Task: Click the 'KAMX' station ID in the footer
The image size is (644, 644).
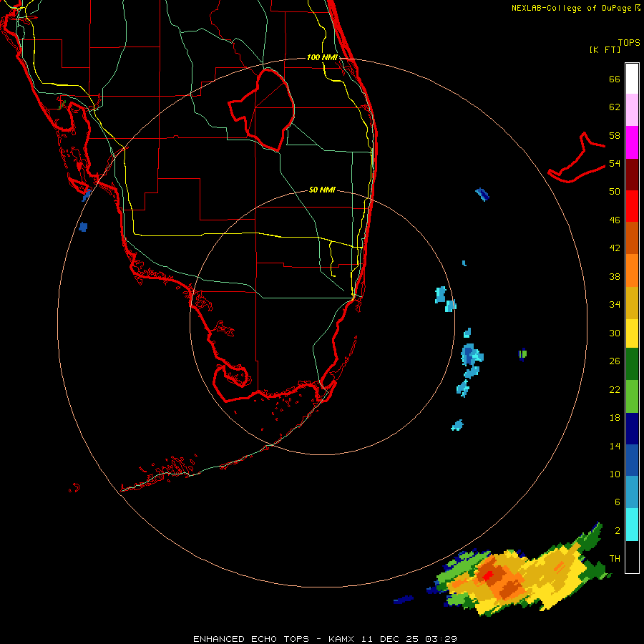Action: (342, 639)
